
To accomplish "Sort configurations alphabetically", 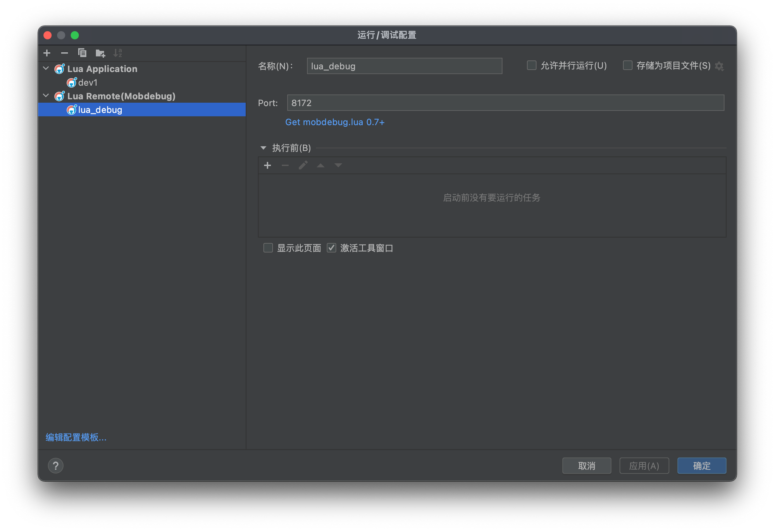I will (118, 53).
